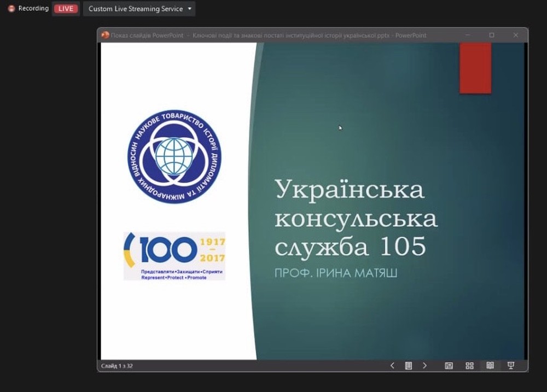Switch to Reading view icon
Viewport: 547px width, 392px height.
point(490,366)
